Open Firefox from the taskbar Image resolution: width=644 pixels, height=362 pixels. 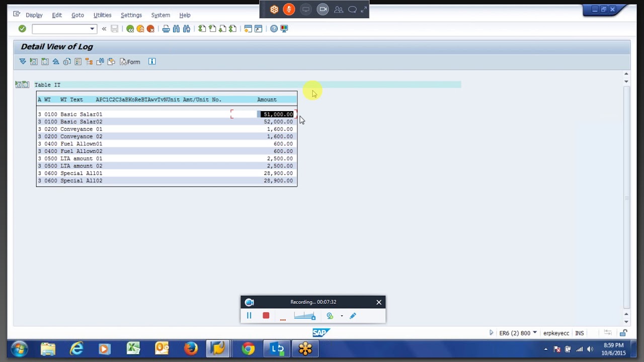(191, 349)
